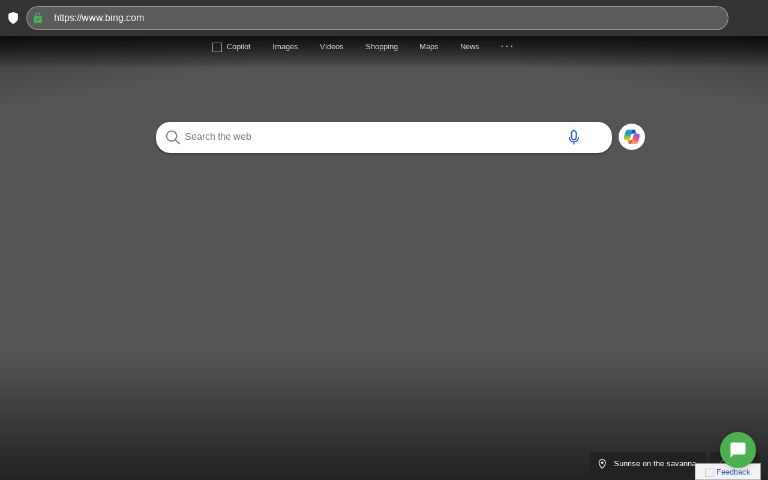768x480 pixels.
Task: Click the square icon beside Copilot
Action: point(217,47)
